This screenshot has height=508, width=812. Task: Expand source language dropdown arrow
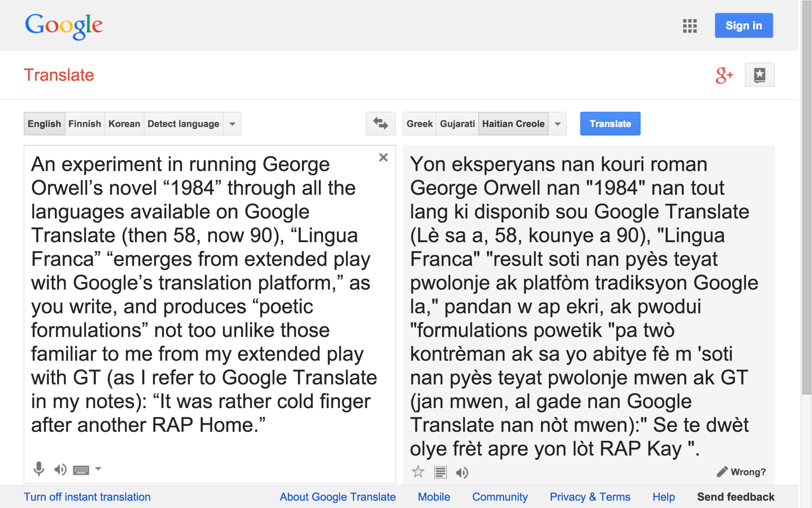[x=232, y=124]
